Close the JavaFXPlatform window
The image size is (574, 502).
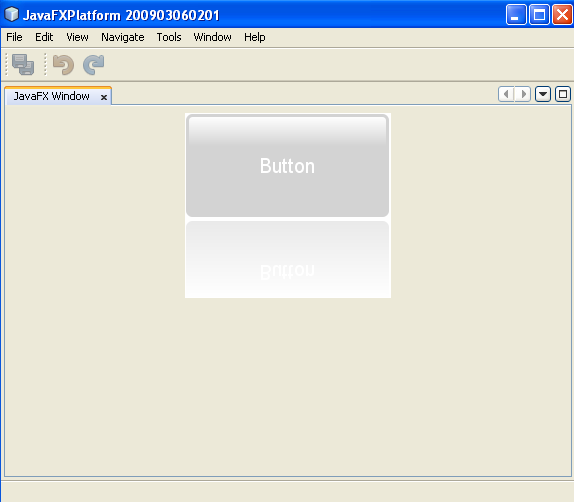[562, 15]
